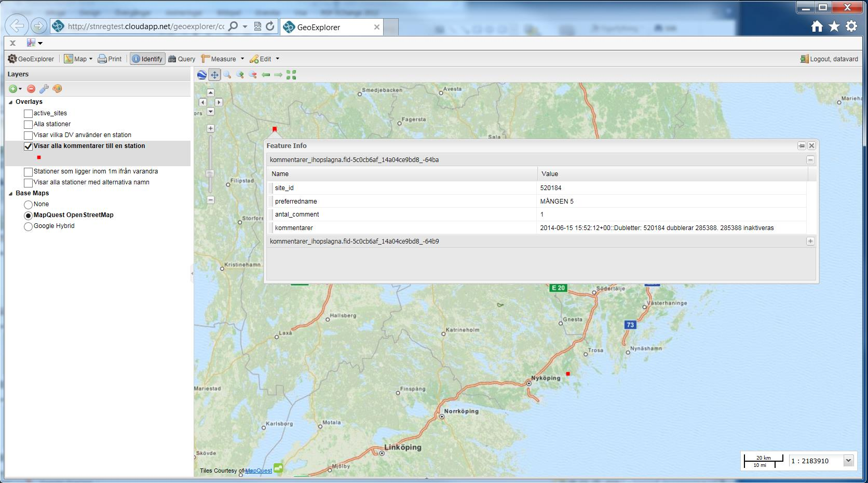Screen dimensions: 868x483
Task: Check Stationer som ligger inom 1m layer
Action: coord(28,172)
